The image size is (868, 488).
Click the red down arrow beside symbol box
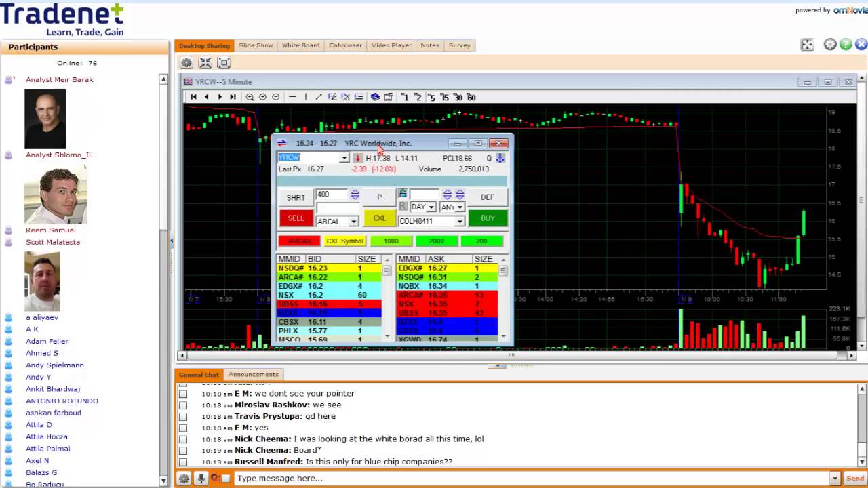pyautogui.click(x=357, y=158)
